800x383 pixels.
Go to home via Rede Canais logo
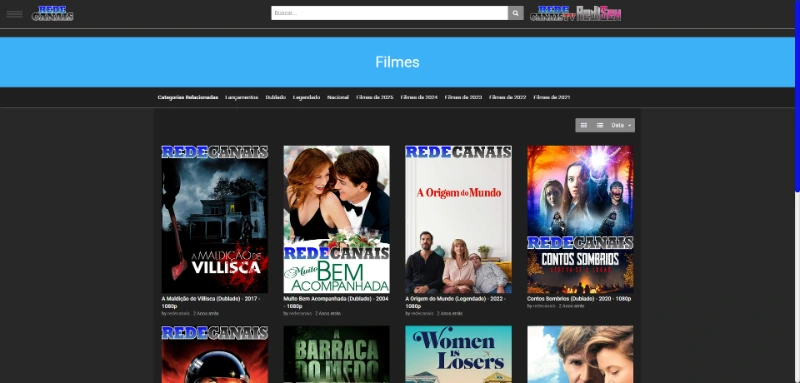pyautogui.click(x=53, y=13)
